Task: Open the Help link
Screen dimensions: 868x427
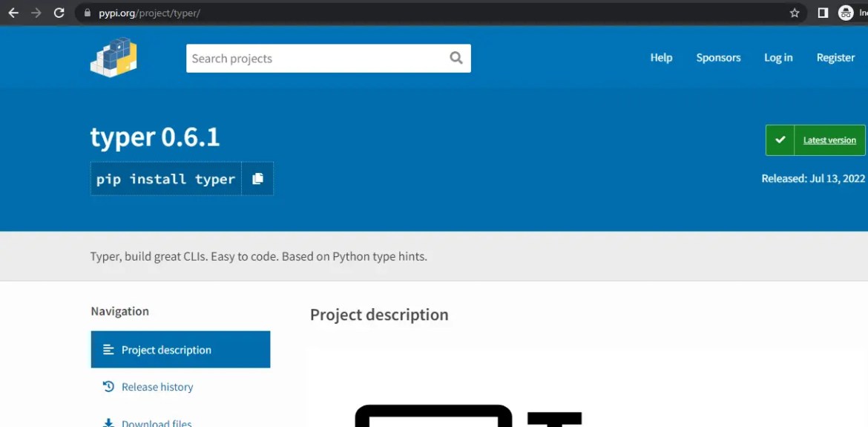Action: tap(661, 58)
